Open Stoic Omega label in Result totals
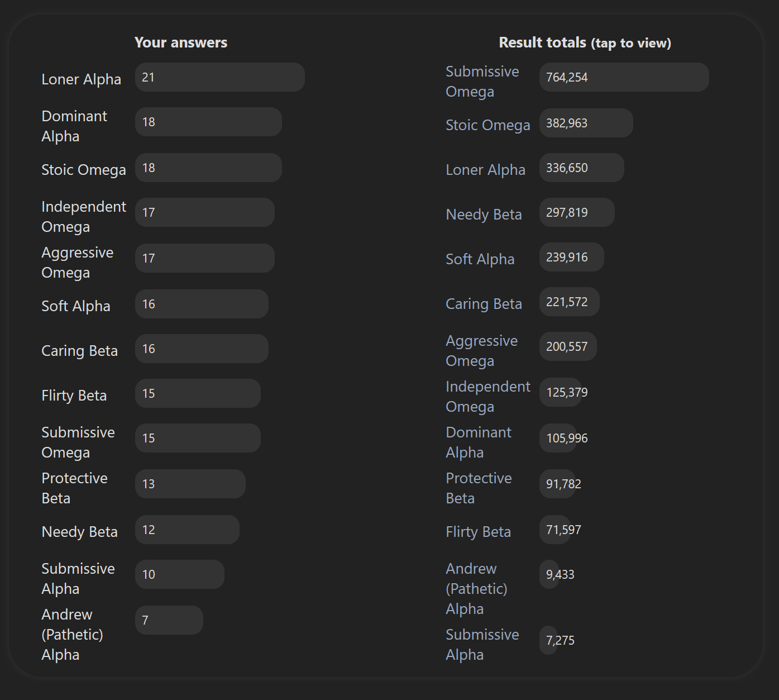Viewport: 779px width, 700px height. [488, 125]
